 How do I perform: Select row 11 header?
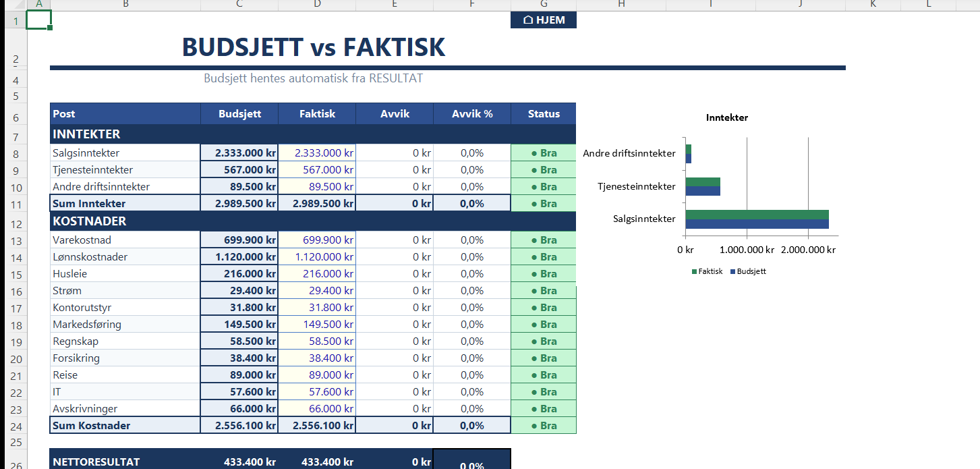coord(13,204)
